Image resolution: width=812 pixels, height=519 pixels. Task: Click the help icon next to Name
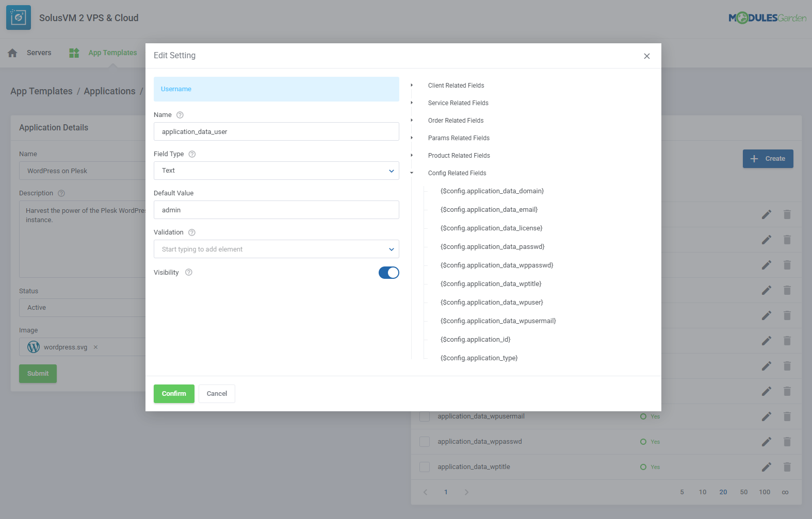[x=180, y=115]
